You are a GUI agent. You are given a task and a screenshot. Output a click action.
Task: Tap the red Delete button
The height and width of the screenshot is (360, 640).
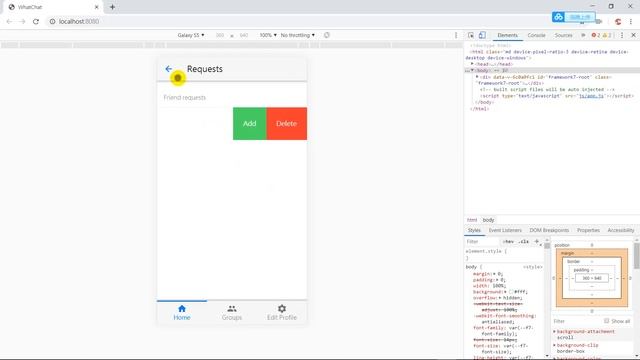(287, 124)
